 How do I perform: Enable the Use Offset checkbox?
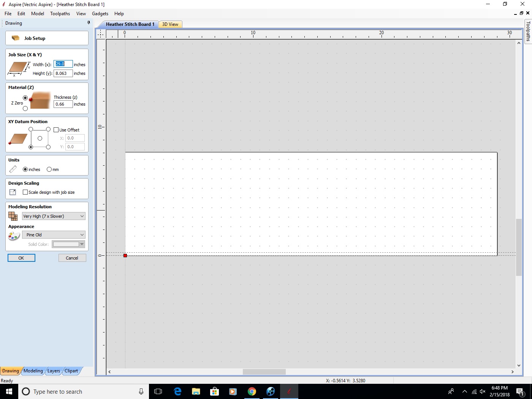(x=56, y=130)
